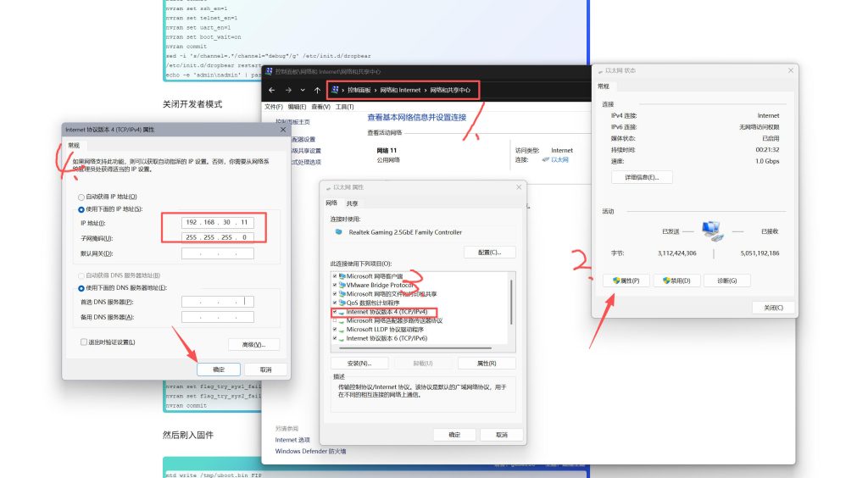Select 使用下面的 DNS 服务器地址 radio button
The height and width of the screenshot is (478, 868).
coord(81,288)
